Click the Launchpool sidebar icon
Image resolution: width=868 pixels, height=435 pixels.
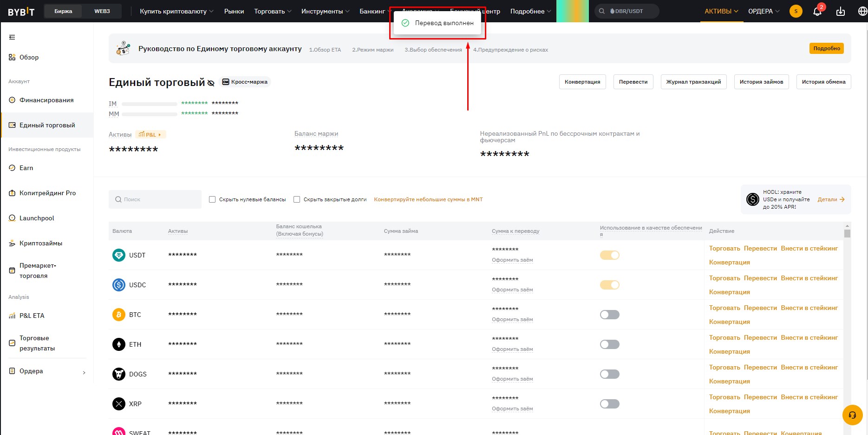tap(12, 218)
